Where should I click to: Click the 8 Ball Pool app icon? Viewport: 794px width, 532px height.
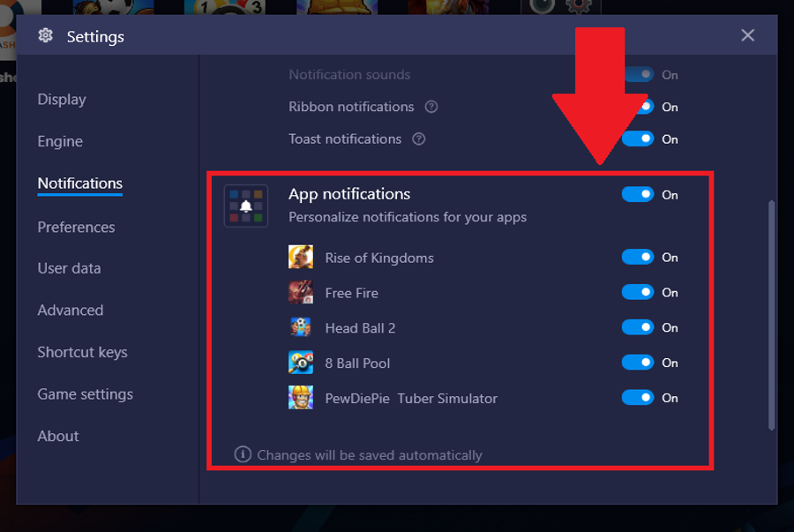point(301,363)
